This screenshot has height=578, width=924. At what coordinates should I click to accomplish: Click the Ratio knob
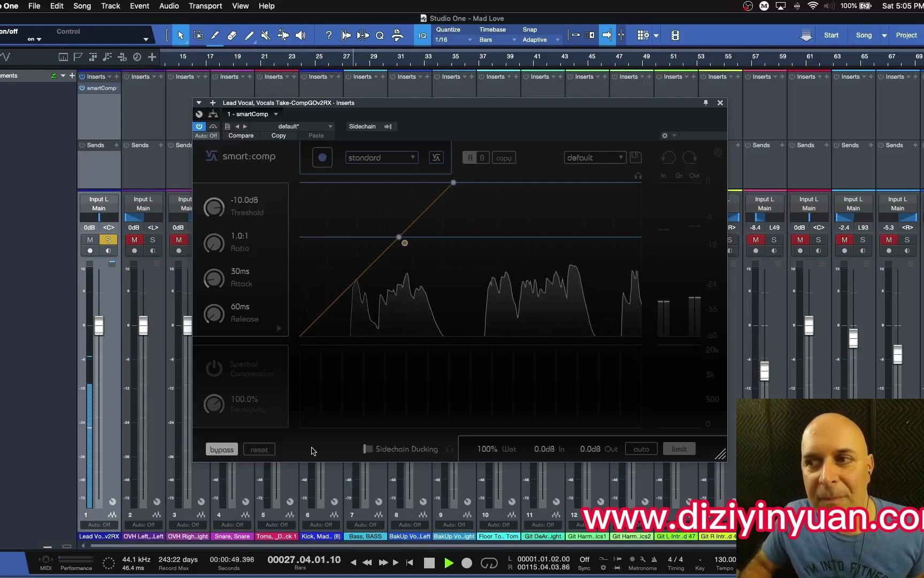coord(214,243)
